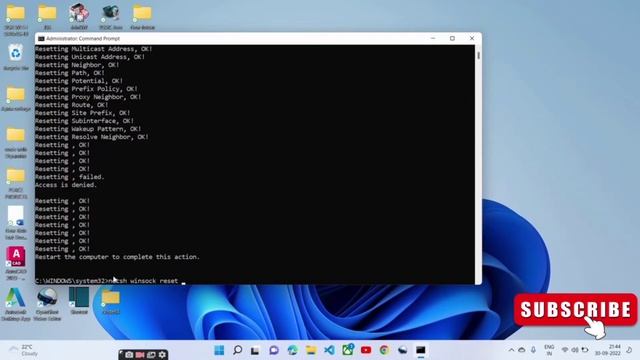The image size is (640, 360).
Task: Click line 'Resetting Unicast Address, OK!'
Action: coord(90,57)
